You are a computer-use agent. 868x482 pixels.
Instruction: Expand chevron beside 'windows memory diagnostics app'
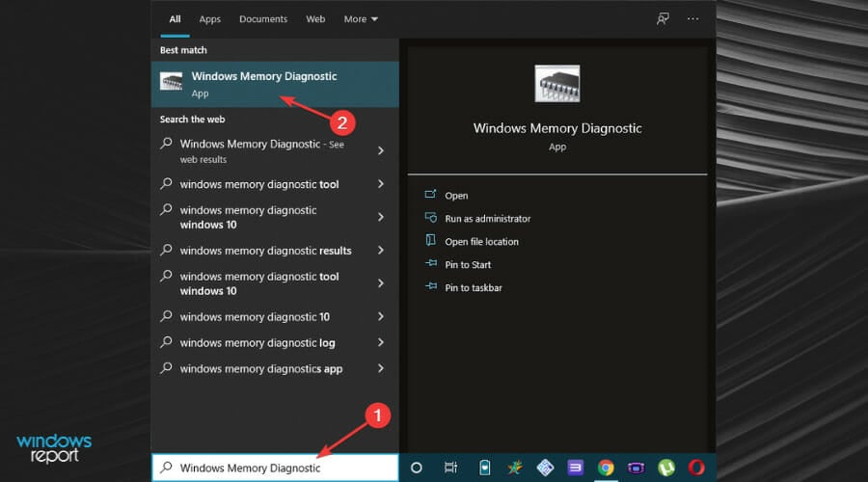click(x=381, y=368)
